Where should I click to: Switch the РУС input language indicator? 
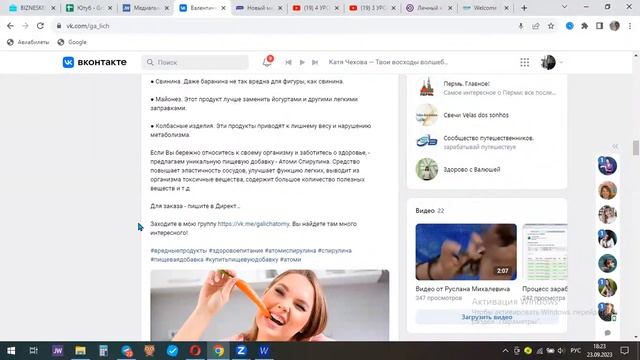tap(576, 351)
